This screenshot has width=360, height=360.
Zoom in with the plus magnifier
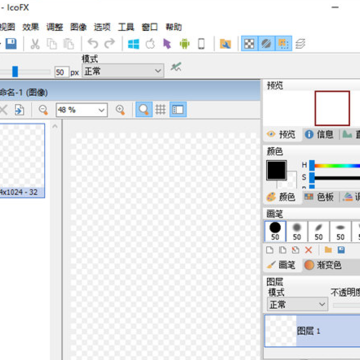tap(120, 110)
